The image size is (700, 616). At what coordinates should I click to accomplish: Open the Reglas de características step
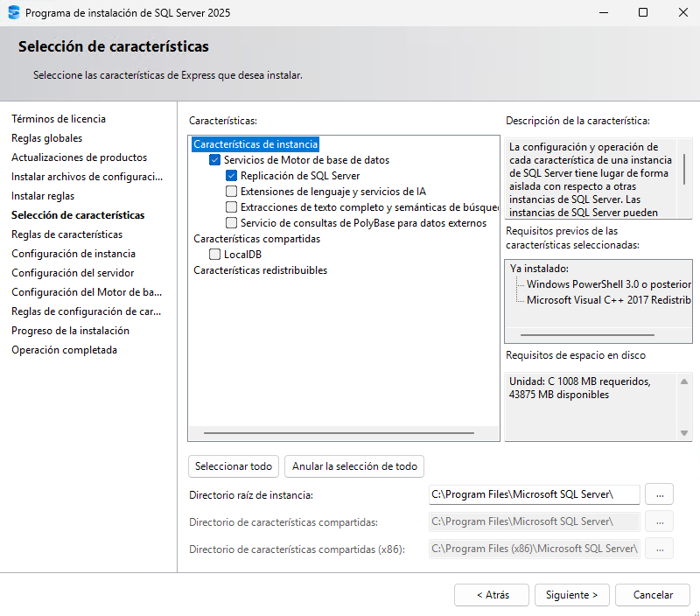[x=67, y=234]
